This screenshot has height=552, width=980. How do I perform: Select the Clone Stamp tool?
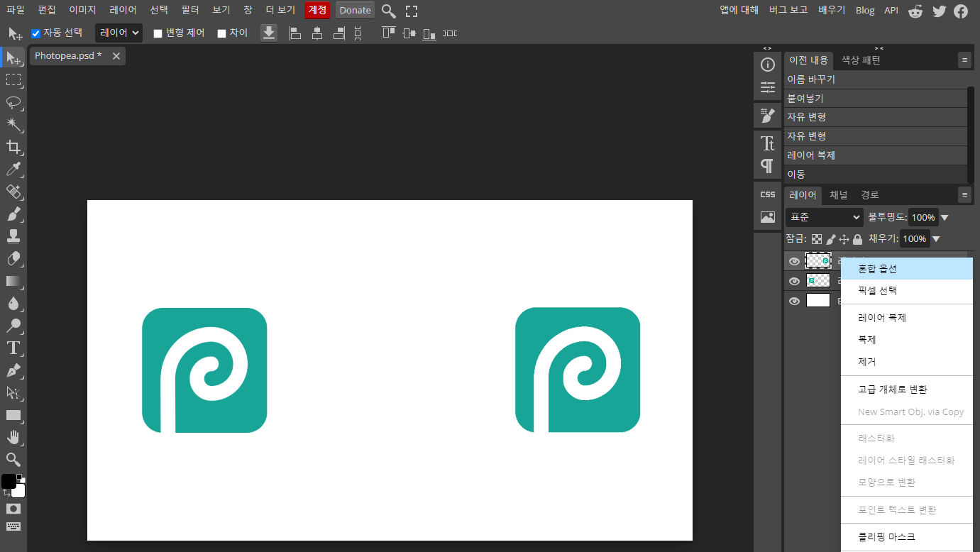coord(13,236)
